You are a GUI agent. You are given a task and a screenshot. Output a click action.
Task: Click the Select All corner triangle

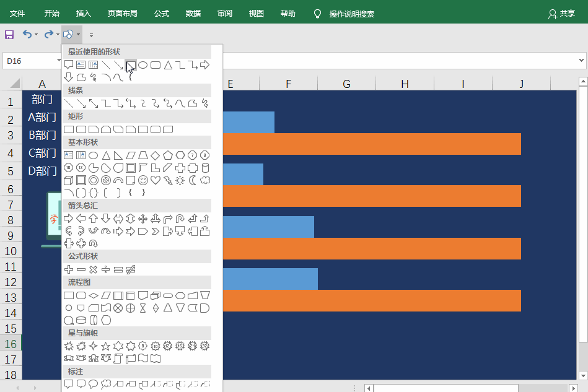[x=15, y=83]
